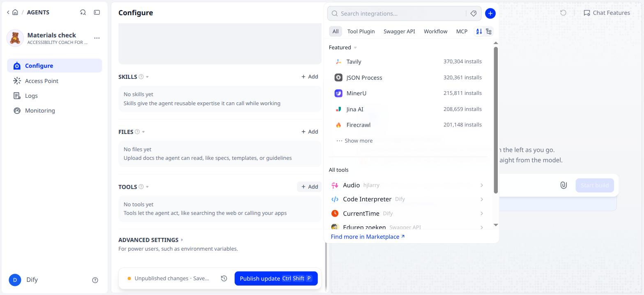Click the AGENTS breadcrumb label
The width and height of the screenshot is (644, 295).
point(38,12)
